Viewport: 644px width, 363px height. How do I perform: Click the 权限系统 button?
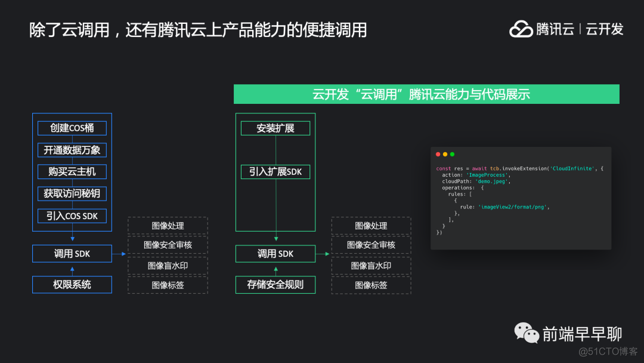[x=72, y=284]
